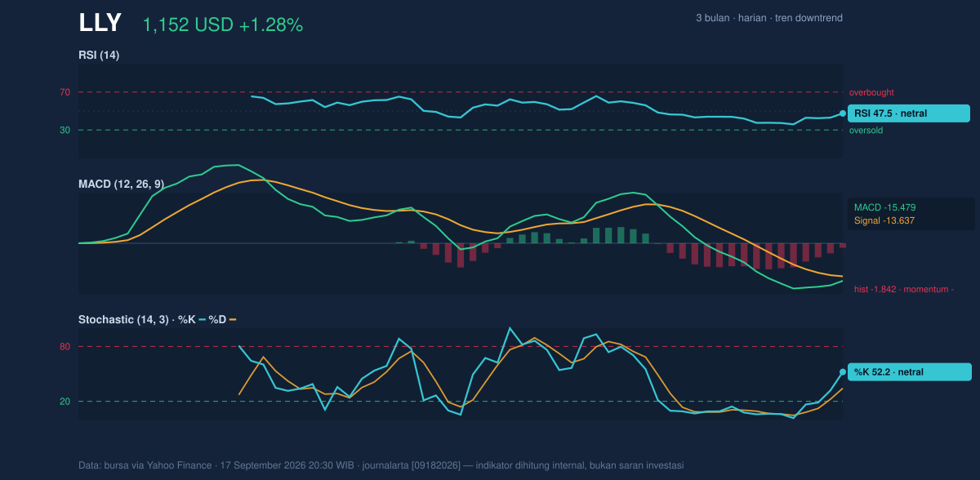Click the price 1,152 USD +1.28%
980x480 pixels.
(x=223, y=25)
